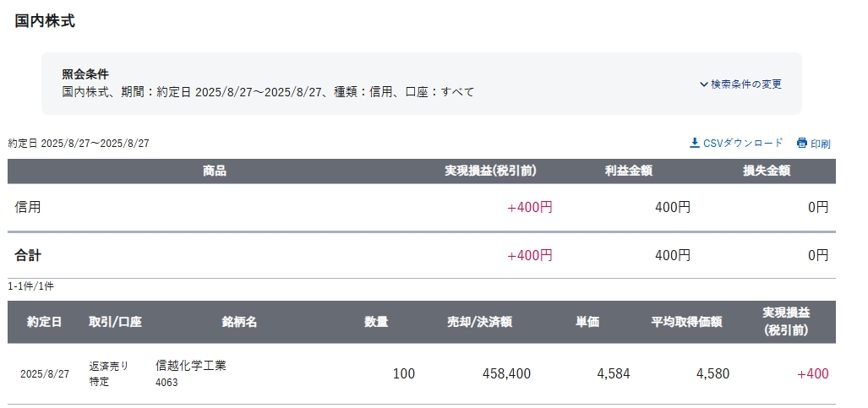Image resolution: width=868 pixels, height=408 pixels.
Task: Click the 単価 column header
Action: [587, 322]
